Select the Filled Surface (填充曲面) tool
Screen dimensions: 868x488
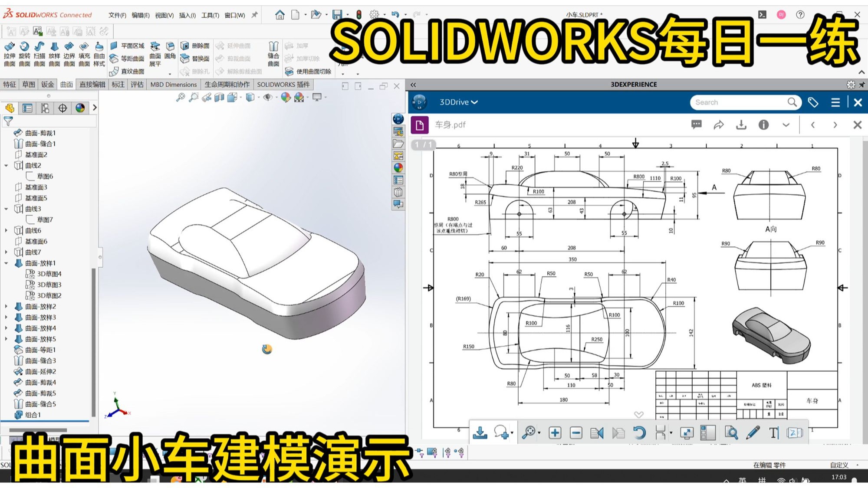pos(84,54)
